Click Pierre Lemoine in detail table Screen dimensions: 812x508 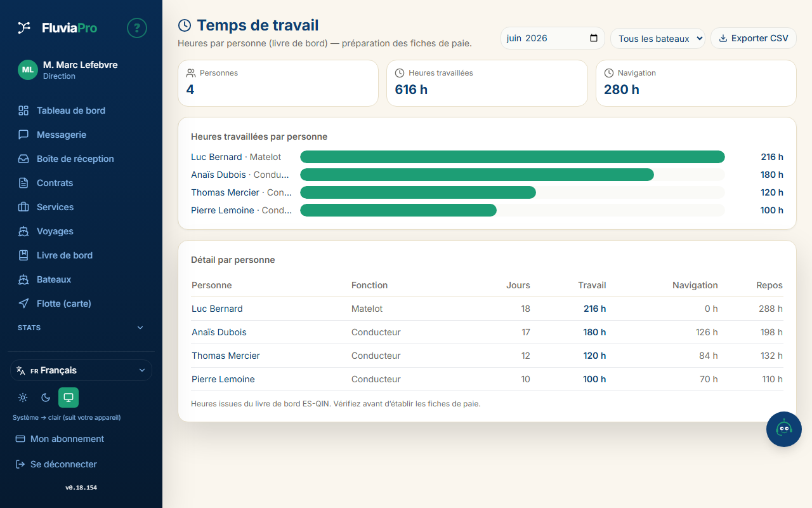[223, 379]
